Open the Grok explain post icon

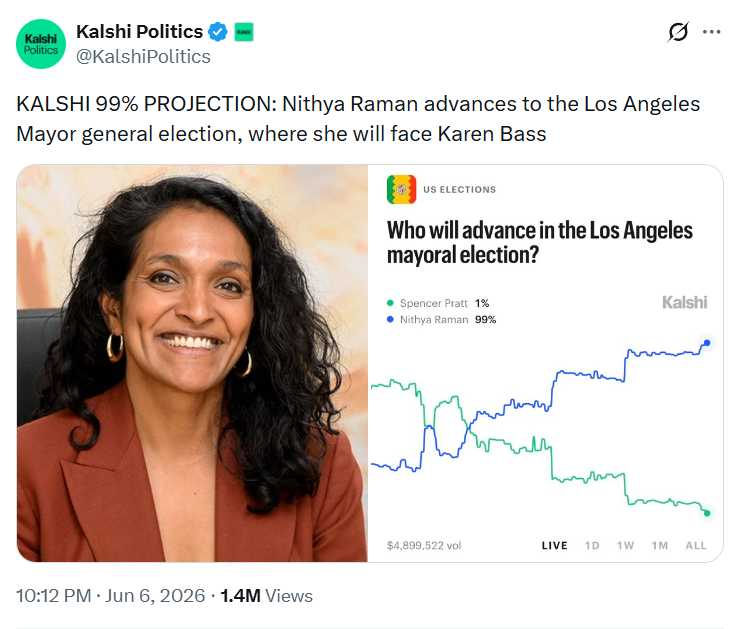click(678, 32)
